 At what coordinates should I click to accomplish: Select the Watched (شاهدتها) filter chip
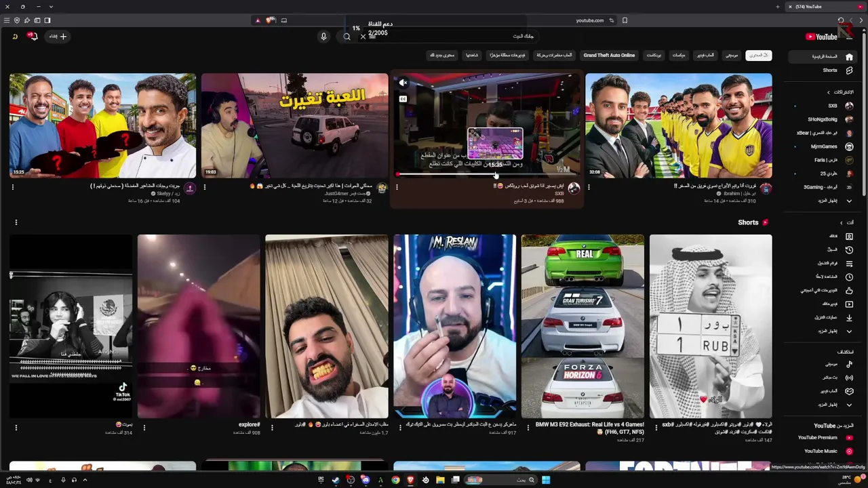click(x=472, y=56)
